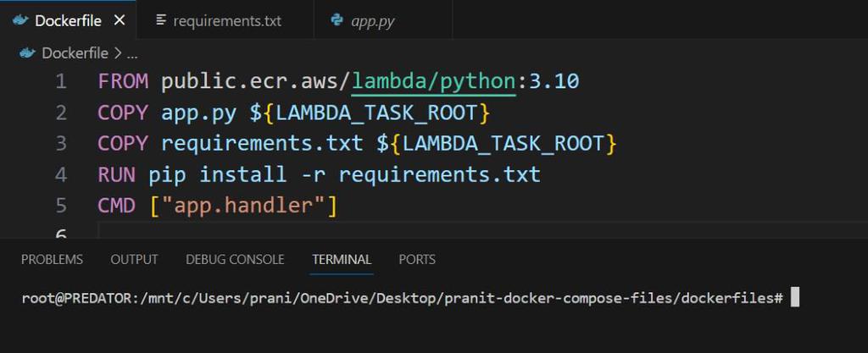Image resolution: width=868 pixels, height=353 pixels.
Task: Open the app.py editor tab
Action: [372, 20]
